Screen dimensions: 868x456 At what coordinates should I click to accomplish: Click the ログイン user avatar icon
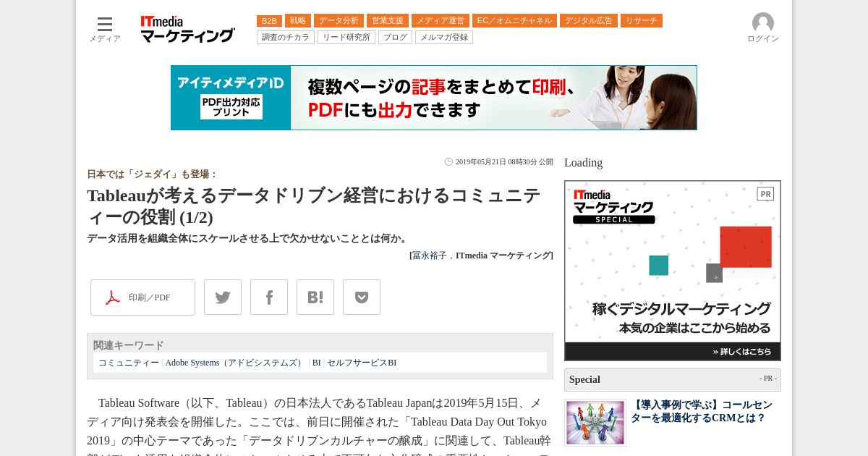point(763,23)
